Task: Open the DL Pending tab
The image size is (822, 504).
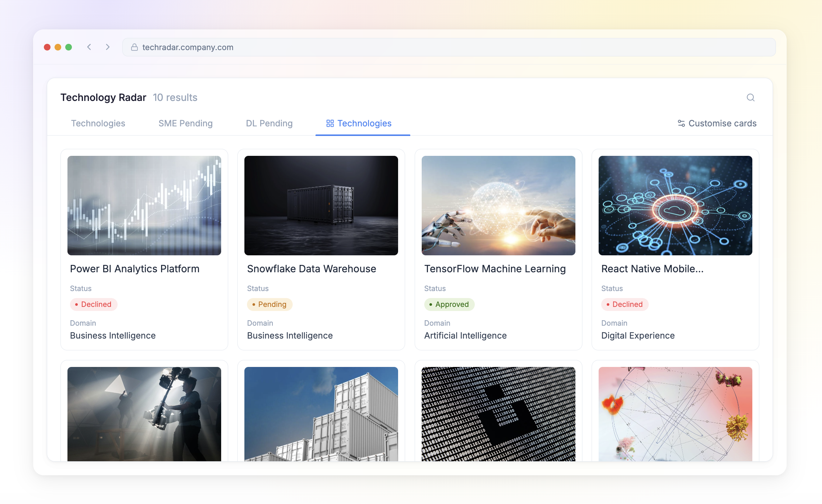Action: tap(269, 123)
